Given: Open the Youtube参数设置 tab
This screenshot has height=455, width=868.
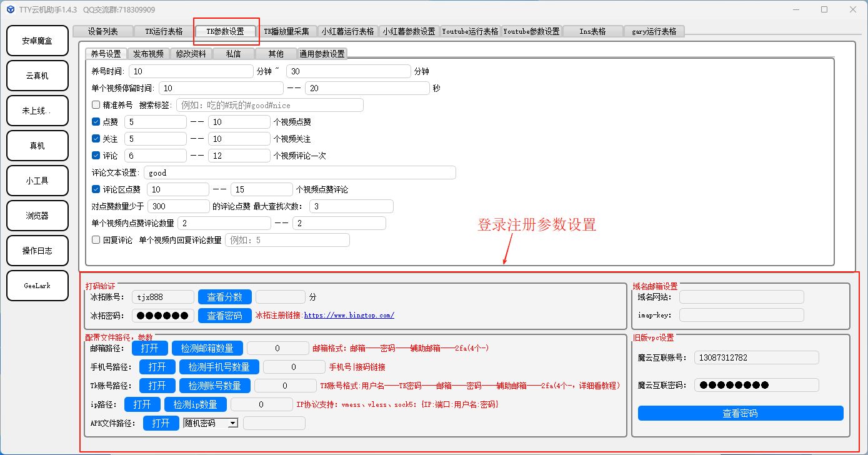Looking at the screenshot, I should [x=531, y=31].
